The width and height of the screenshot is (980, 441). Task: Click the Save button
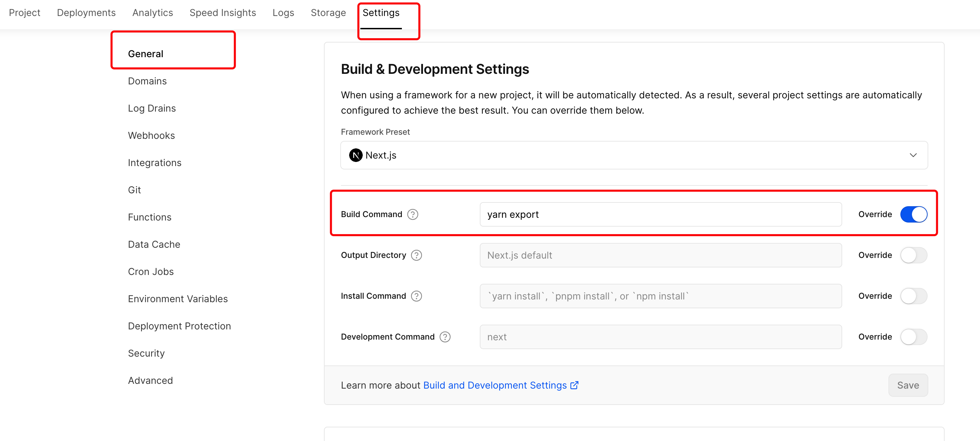(x=908, y=385)
